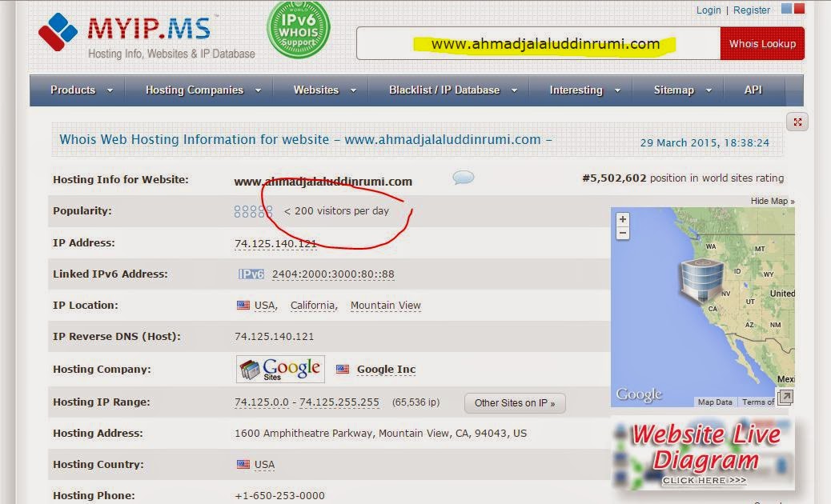Open the map in fullscreen
The image size is (831, 504).
click(785, 397)
